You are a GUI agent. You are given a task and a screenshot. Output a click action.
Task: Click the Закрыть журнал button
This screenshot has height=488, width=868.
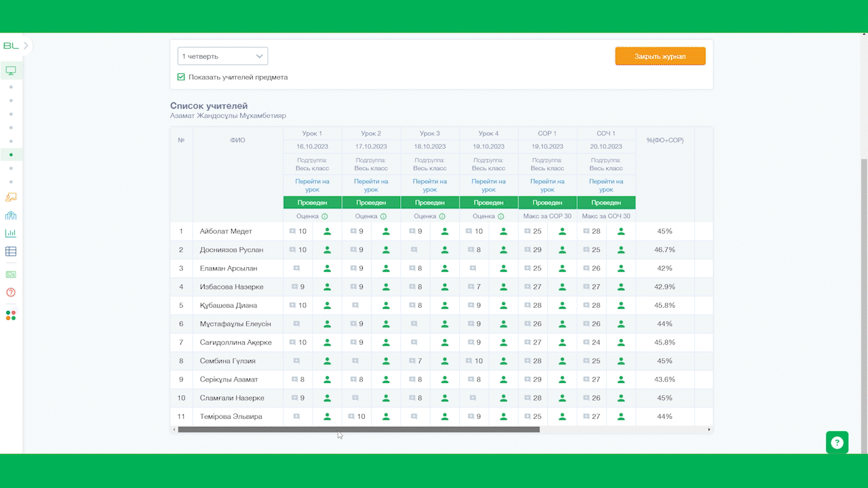660,56
